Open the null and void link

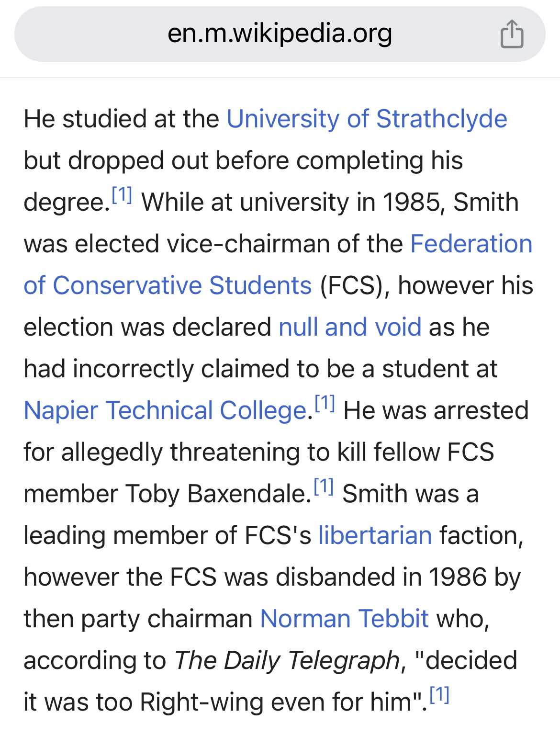coord(350,327)
